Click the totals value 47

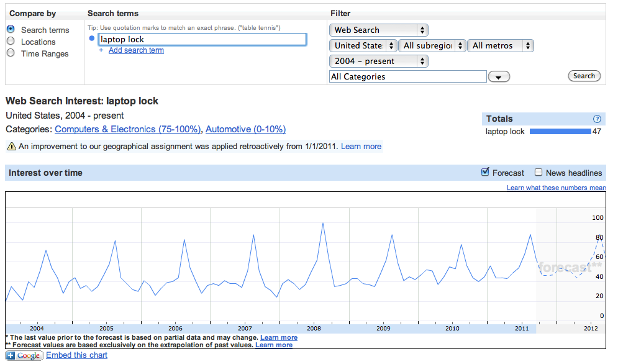coord(597,131)
